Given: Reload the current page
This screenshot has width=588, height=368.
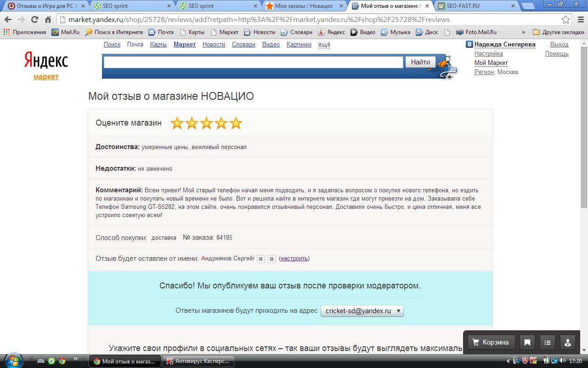Looking at the screenshot, I should tap(34, 20).
